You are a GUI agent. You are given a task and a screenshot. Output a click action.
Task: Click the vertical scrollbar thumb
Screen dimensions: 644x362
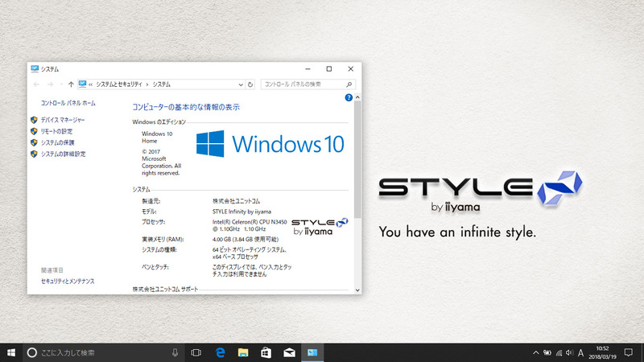click(x=357, y=159)
